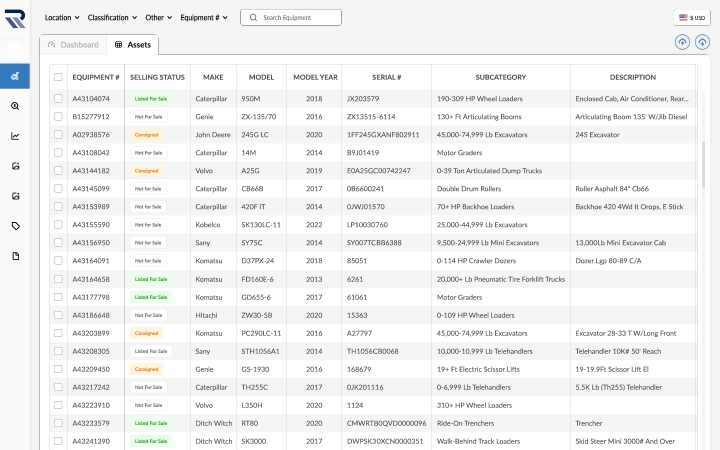Click the round user avatar in the sidebar
The height and width of the screenshot is (450, 720).
coord(15,51)
